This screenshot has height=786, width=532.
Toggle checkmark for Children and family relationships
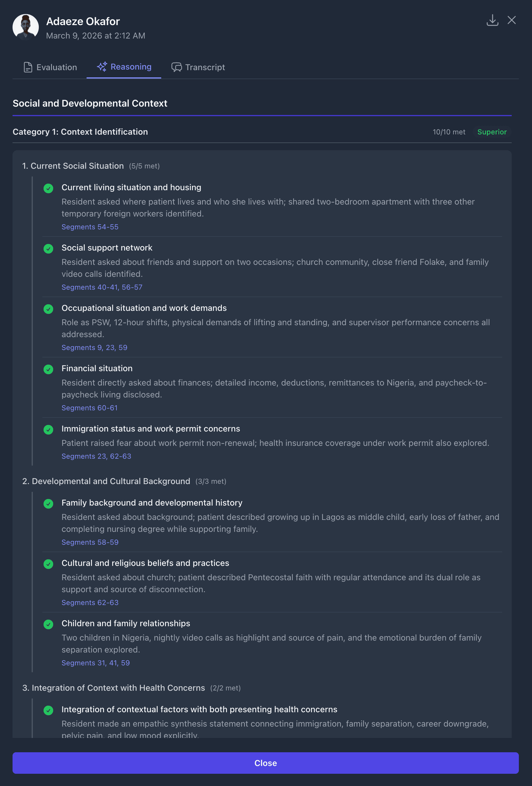(x=48, y=624)
